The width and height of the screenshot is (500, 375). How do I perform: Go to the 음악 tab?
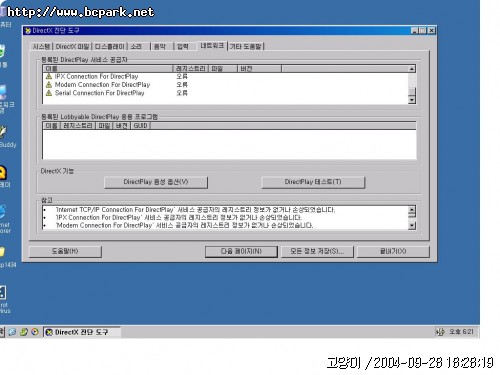162,47
